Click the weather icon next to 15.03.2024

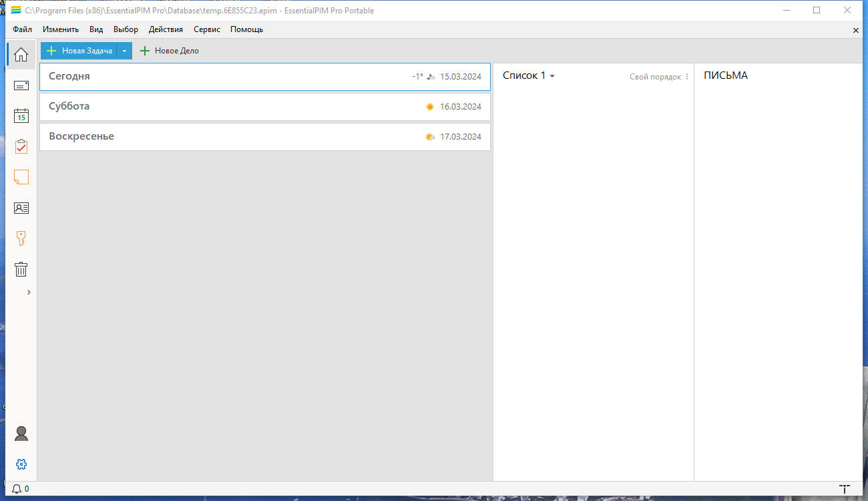tap(431, 77)
